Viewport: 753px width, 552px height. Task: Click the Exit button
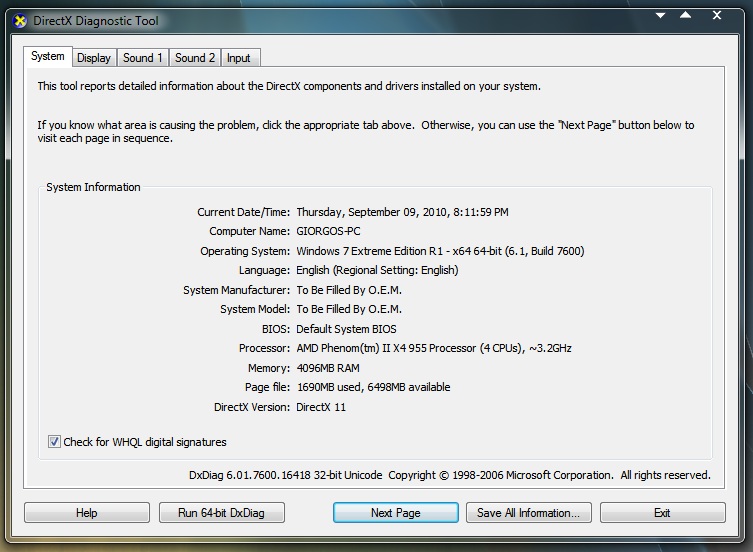pyautogui.click(x=662, y=513)
